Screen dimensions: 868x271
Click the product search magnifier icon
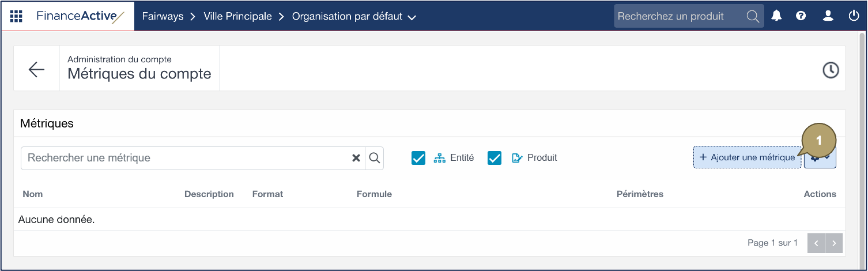pyautogui.click(x=753, y=16)
